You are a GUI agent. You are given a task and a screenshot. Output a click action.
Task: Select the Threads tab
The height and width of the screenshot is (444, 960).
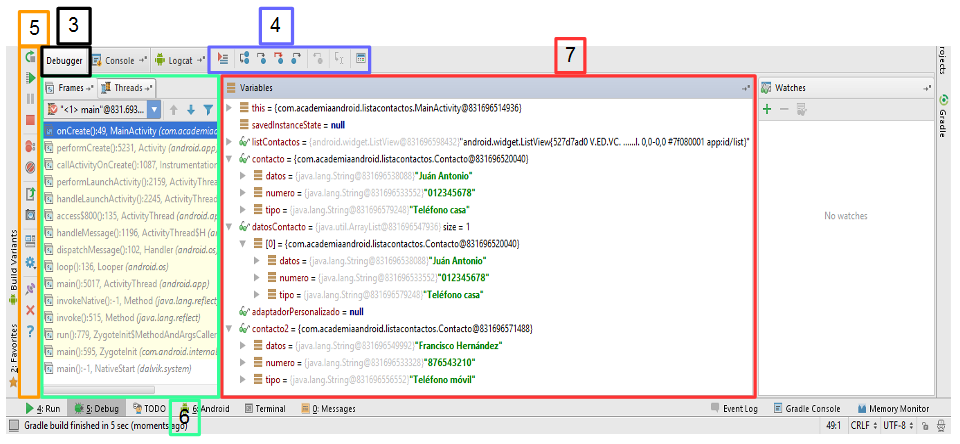coord(127,88)
